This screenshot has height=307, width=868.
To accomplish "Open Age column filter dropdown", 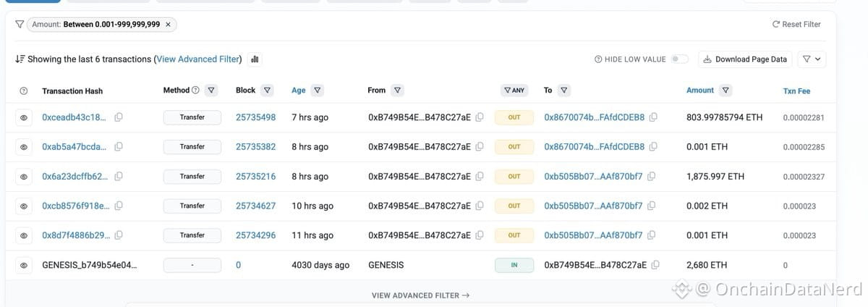I will (317, 91).
